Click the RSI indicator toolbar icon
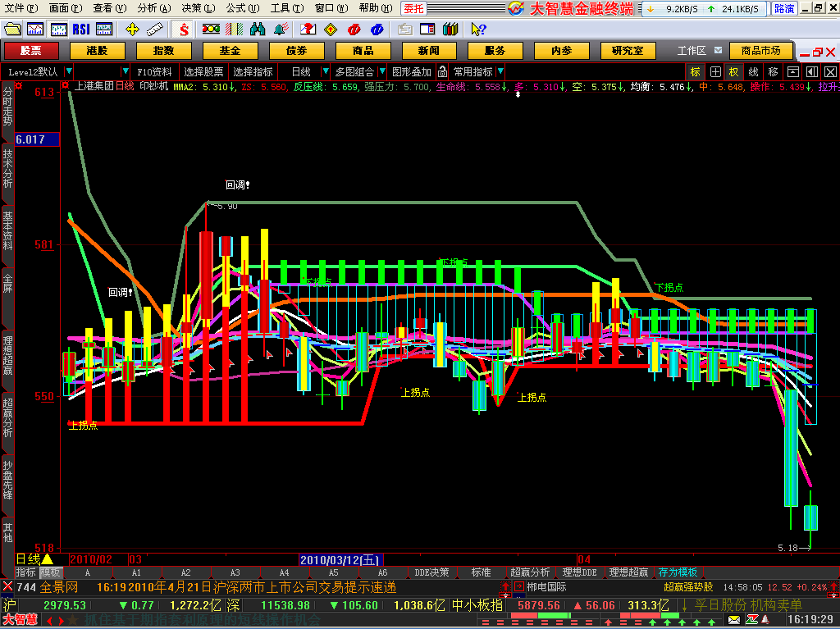 pyautogui.click(x=81, y=30)
